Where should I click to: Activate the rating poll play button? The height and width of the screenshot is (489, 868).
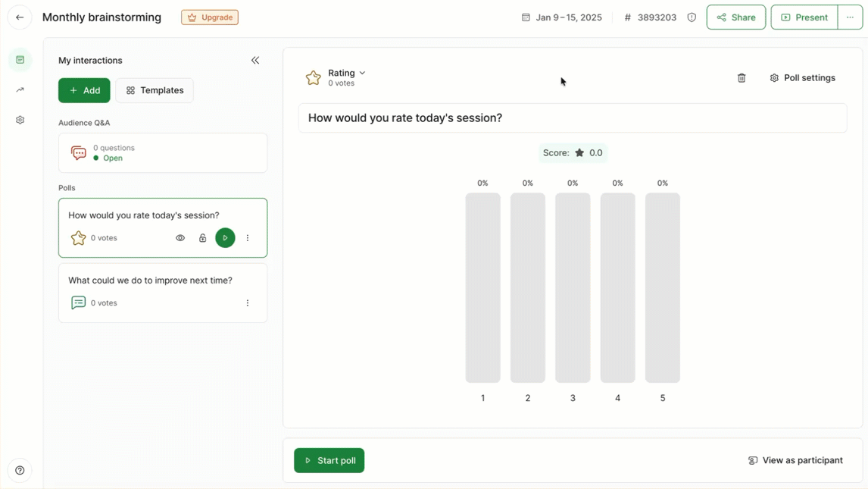[x=225, y=238]
